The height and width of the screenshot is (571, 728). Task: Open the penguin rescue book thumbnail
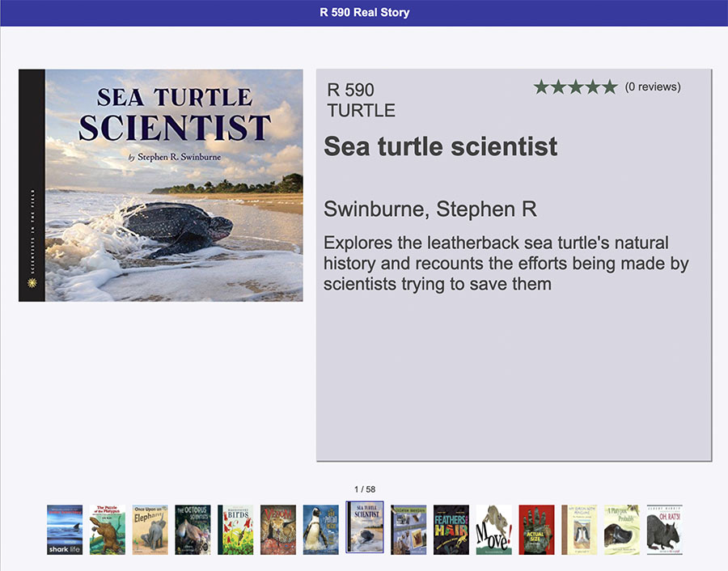pos(321,530)
